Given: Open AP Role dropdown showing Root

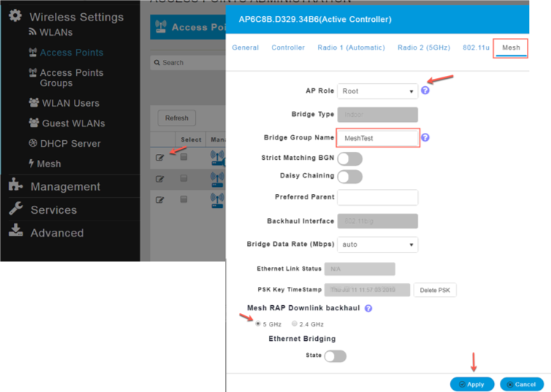Looking at the screenshot, I should coord(377,91).
